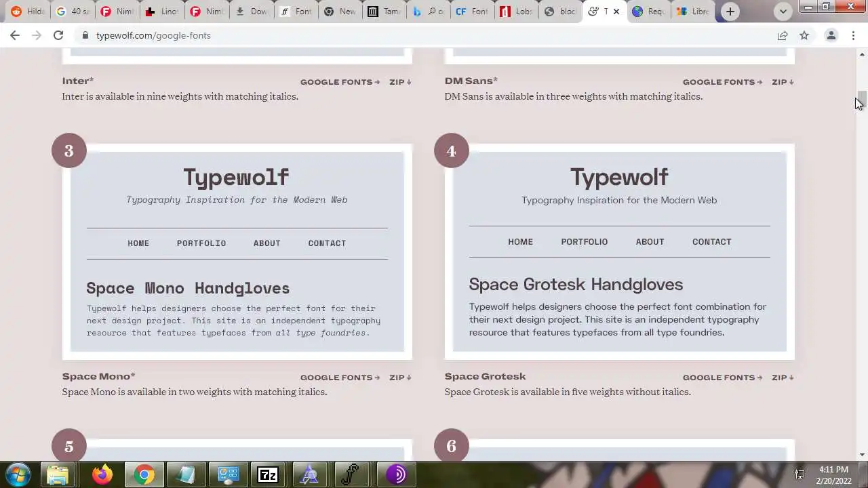This screenshot has width=868, height=488.
Task: Bookmark this page with the star
Action: (804, 35)
